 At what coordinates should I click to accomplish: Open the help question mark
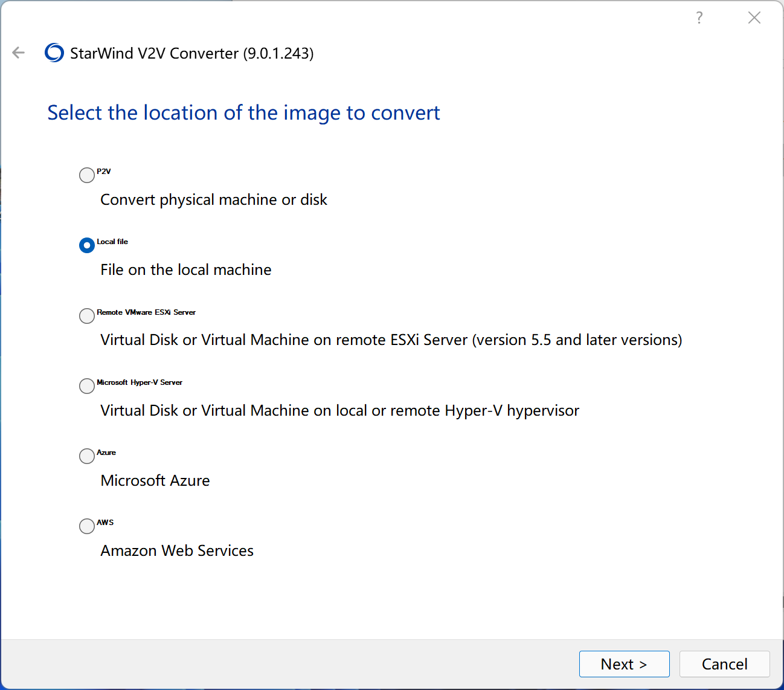pyautogui.click(x=699, y=18)
